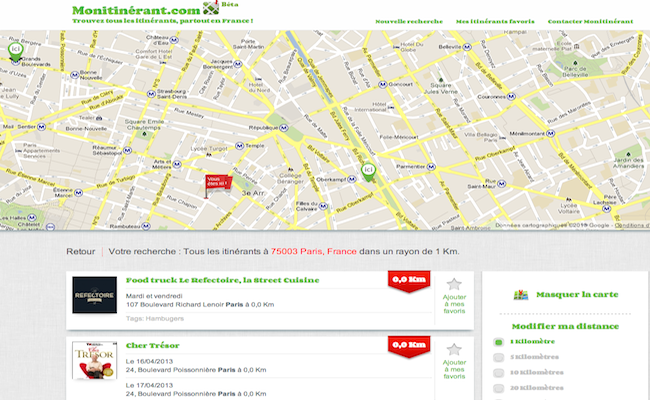Click the map icon beside Masquer la carte
Image resolution: width=650 pixels, height=400 pixels.
[521, 295]
